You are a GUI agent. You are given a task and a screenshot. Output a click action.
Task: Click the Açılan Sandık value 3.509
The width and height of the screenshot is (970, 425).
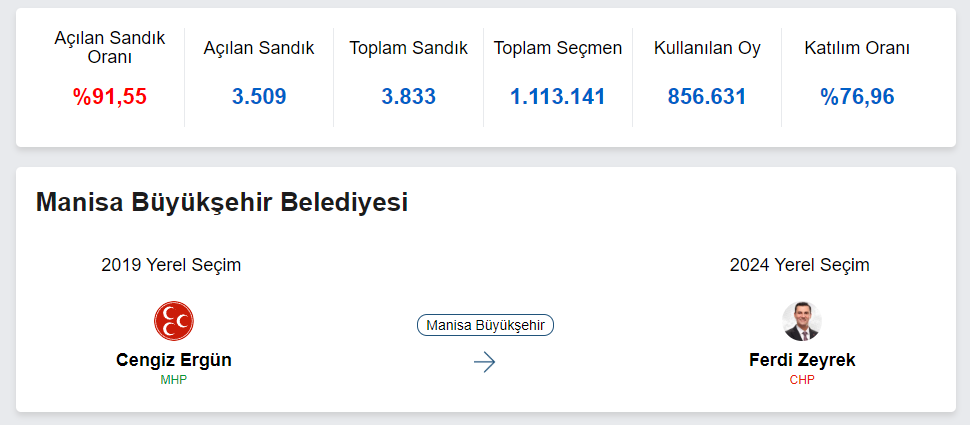coord(259,97)
